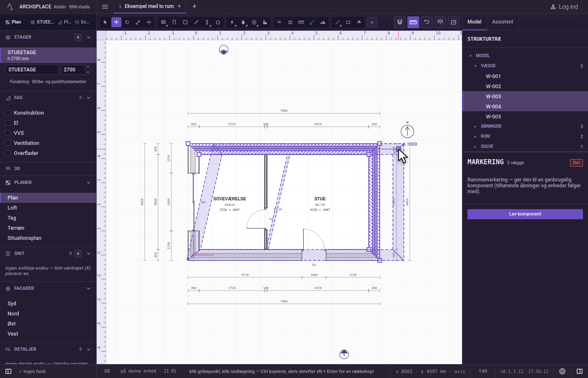588x378 pixels.
Task: Choose the Line drawing tool
Action: (x=337, y=22)
